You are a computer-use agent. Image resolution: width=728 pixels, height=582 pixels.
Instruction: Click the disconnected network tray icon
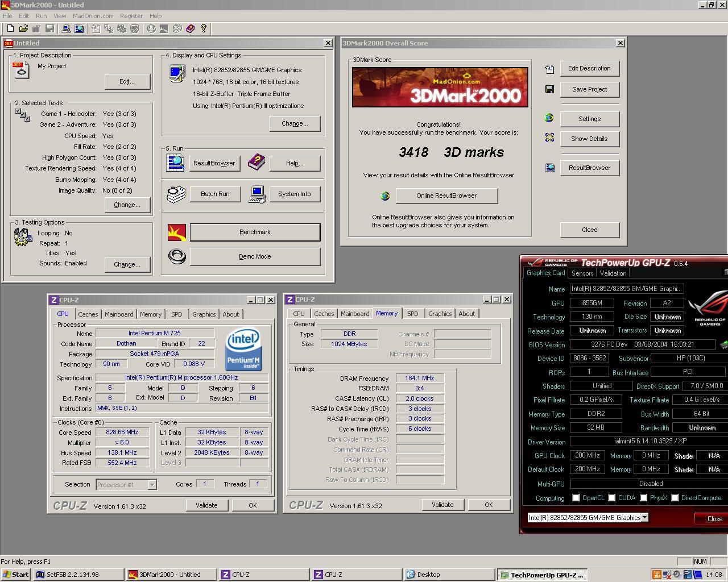pos(667,575)
